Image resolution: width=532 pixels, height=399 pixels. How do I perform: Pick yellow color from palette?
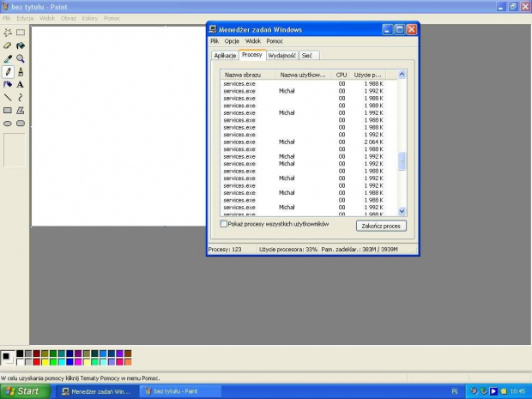[45, 362]
